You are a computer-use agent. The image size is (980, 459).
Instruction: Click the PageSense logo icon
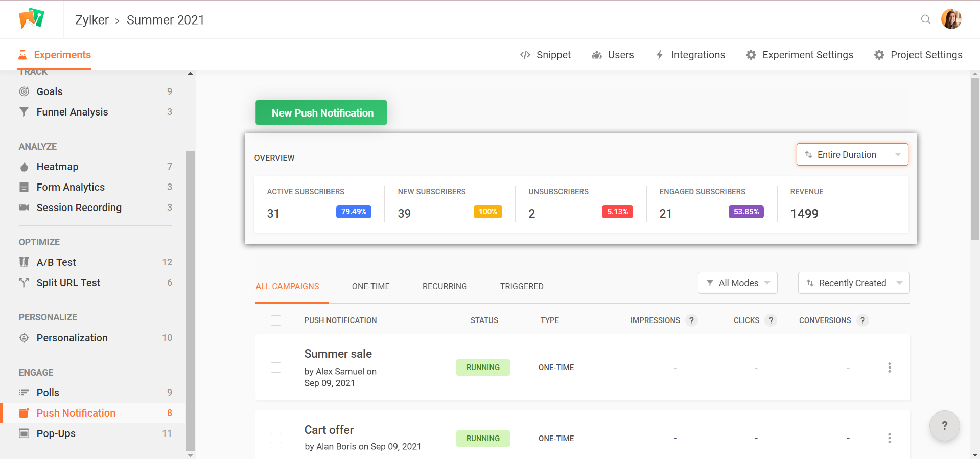[32, 19]
